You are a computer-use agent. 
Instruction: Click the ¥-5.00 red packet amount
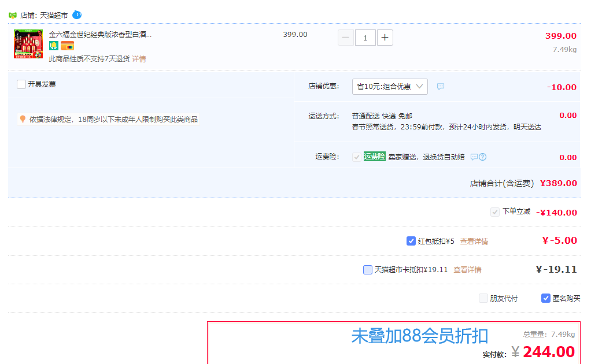point(559,240)
